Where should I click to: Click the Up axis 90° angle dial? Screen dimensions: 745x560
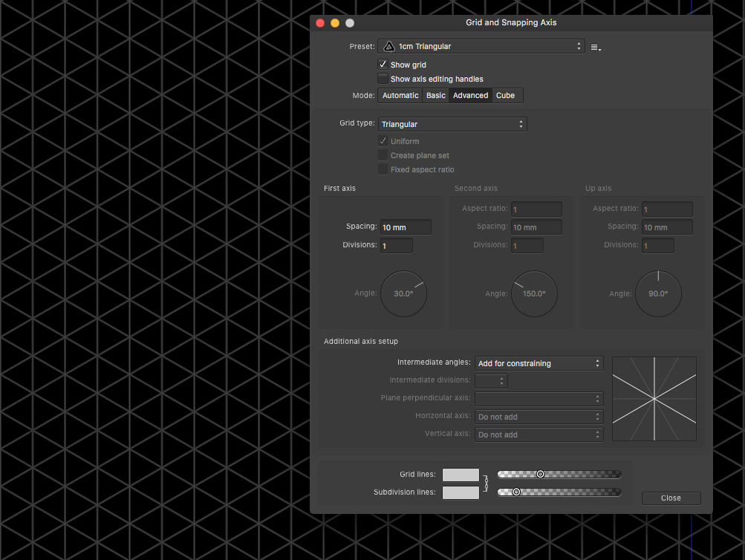click(658, 293)
